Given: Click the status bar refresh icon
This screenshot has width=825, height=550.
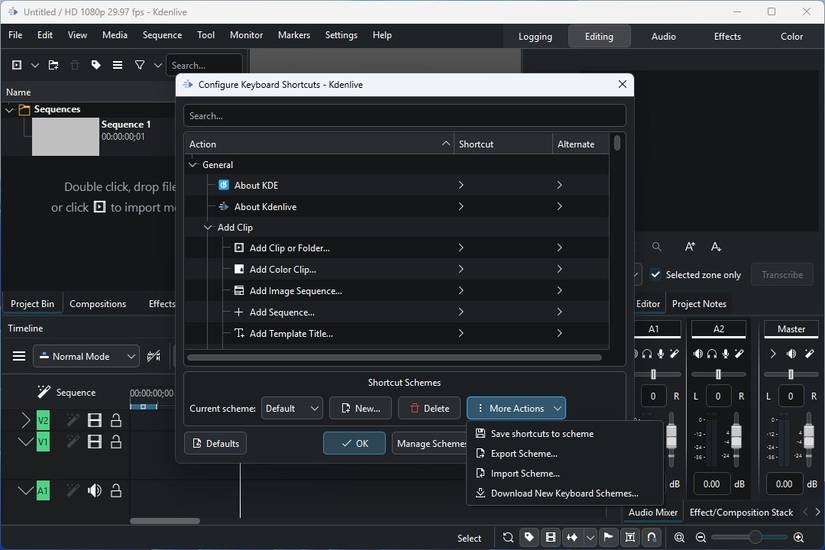Looking at the screenshot, I should [x=508, y=537].
